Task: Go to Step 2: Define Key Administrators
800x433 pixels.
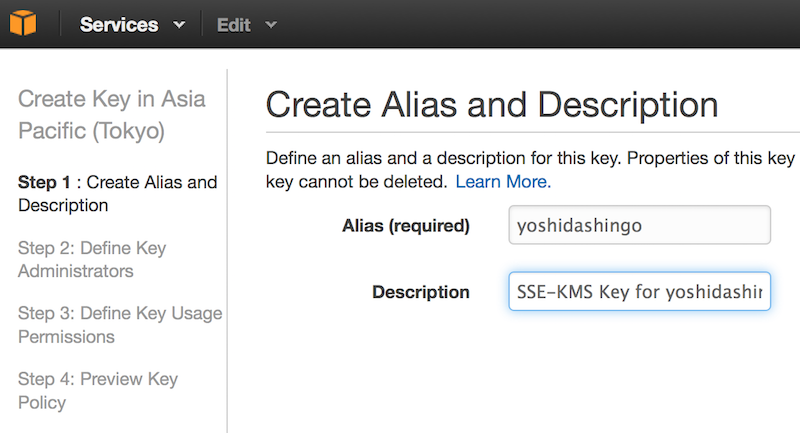Action: (x=92, y=259)
